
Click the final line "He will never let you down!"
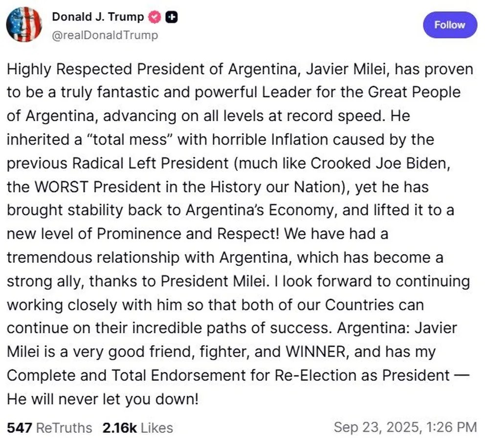(x=103, y=399)
